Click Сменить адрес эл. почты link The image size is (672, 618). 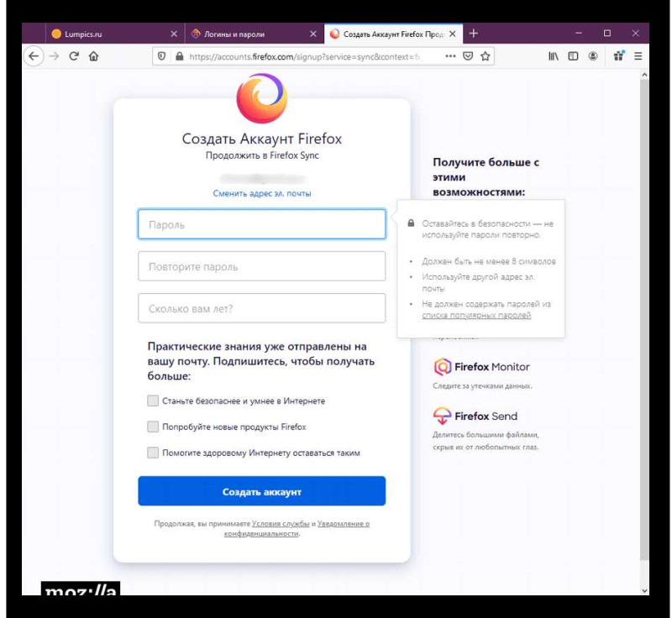pos(262,194)
